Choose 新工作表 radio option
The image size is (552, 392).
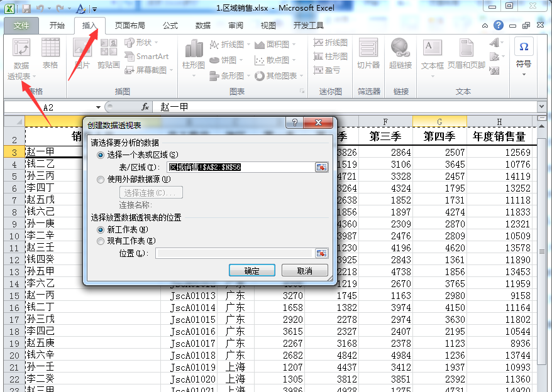tap(101, 230)
